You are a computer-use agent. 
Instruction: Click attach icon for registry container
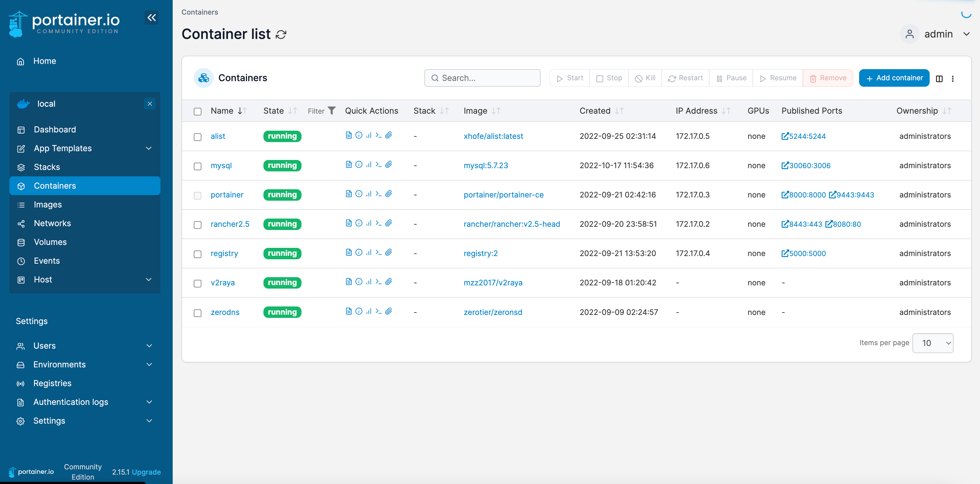(x=388, y=253)
